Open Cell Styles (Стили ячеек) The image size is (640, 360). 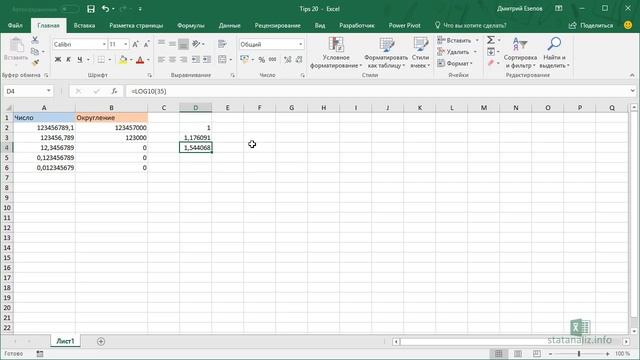point(420,53)
